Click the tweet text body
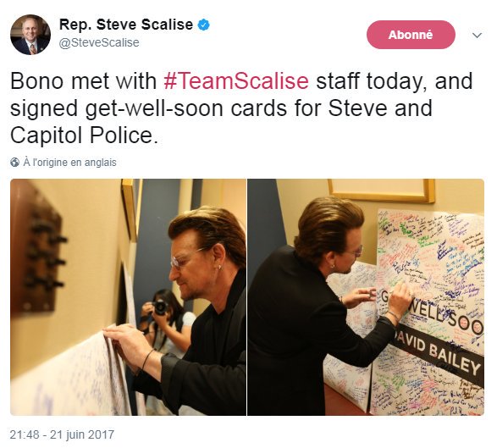Viewport: 497px width, 448px height. pyautogui.click(x=241, y=108)
